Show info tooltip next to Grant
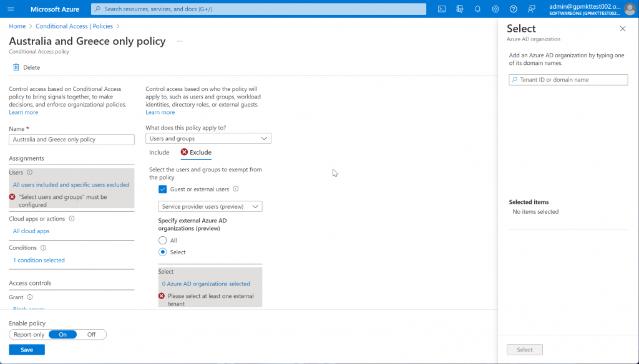 (30, 297)
